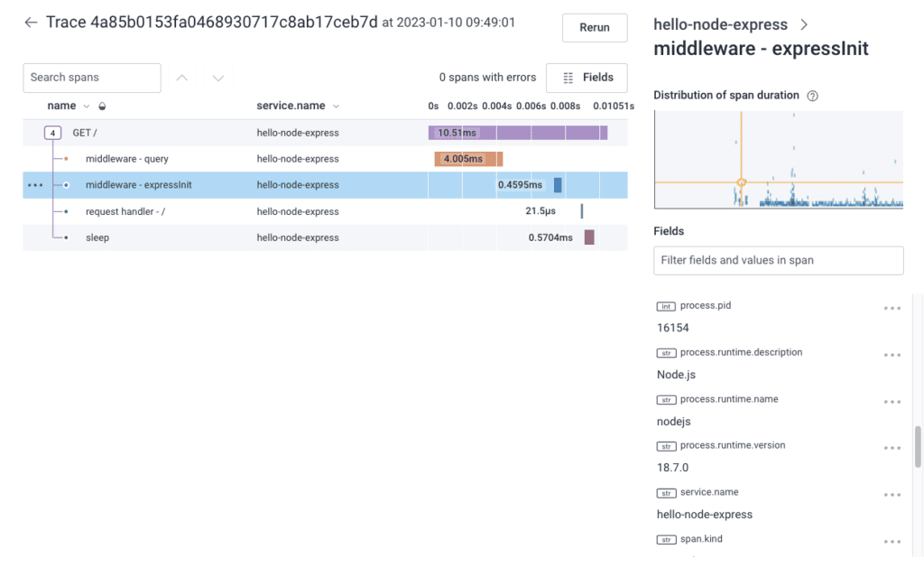The width and height of the screenshot is (924, 577).
Task: Click the back arrow beside Trace title
Action: [x=32, y=23]
